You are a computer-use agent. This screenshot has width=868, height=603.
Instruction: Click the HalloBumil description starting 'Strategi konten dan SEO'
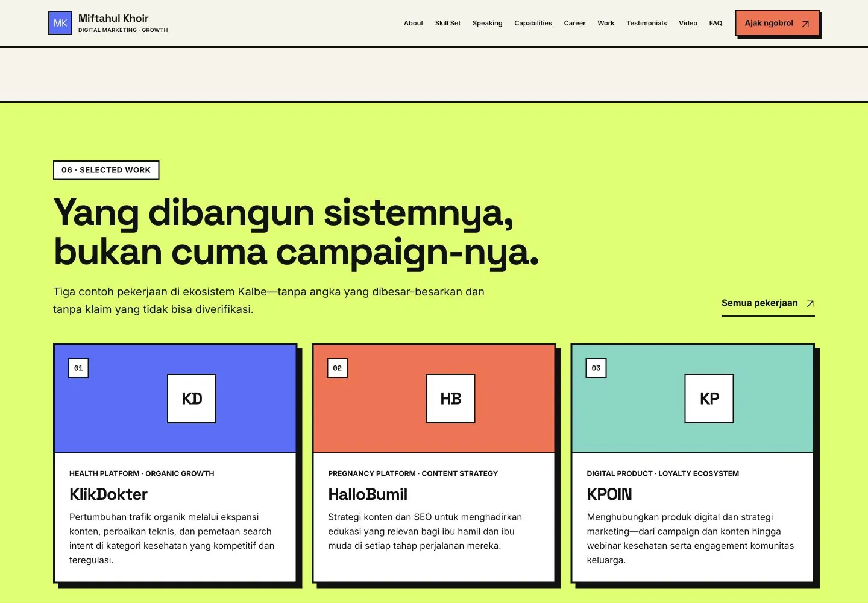[x=425, y=531]
